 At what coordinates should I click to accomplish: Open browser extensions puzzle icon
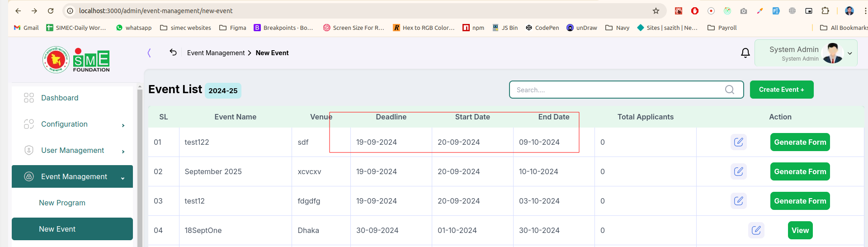tap(825, 11)
